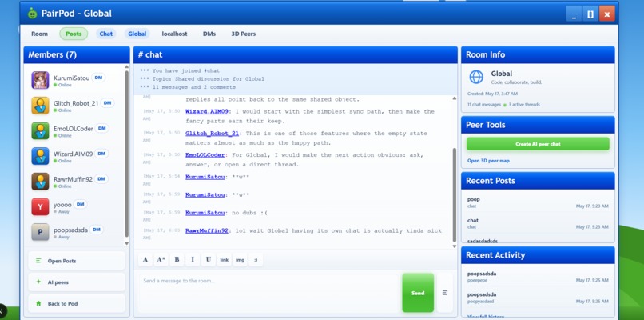This screenshot has width=644, height=320.
Task: Click the Open Posts list icon
Action: click(38, 261)
